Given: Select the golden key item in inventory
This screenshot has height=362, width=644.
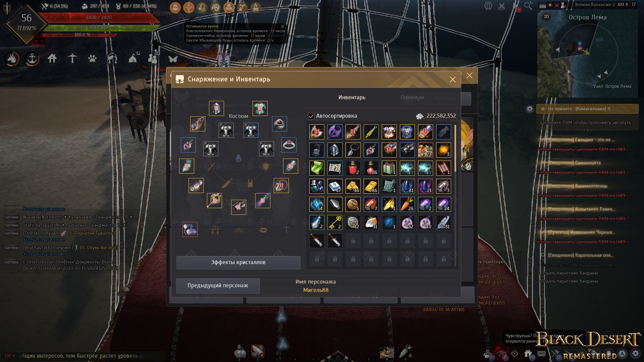Looking at the screenshot, I should [x=335, y=222].
